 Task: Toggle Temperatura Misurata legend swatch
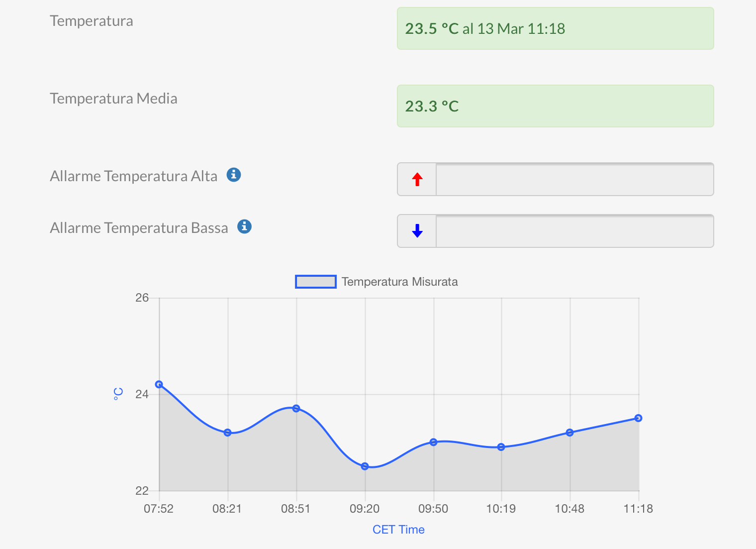(x=316, y=282)
